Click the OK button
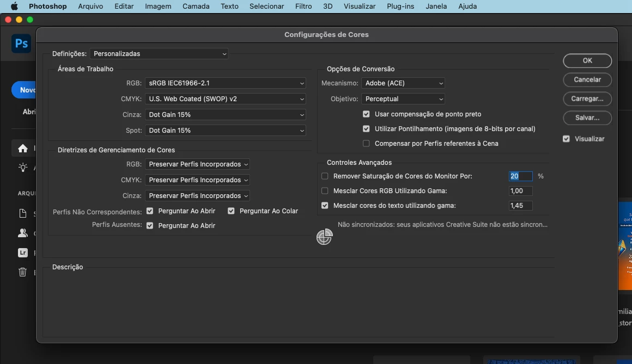The width and height of the screenshot is (632, 364). [587, 61]
